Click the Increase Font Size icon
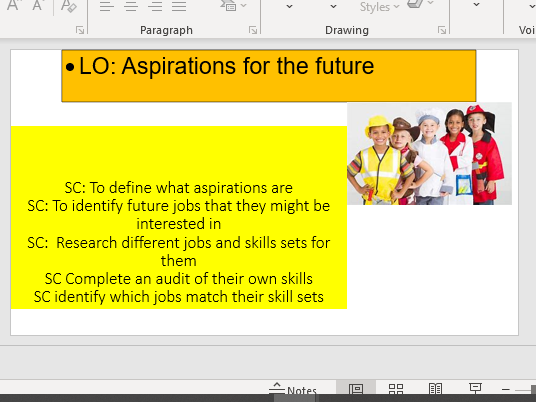 coord(13,5)
